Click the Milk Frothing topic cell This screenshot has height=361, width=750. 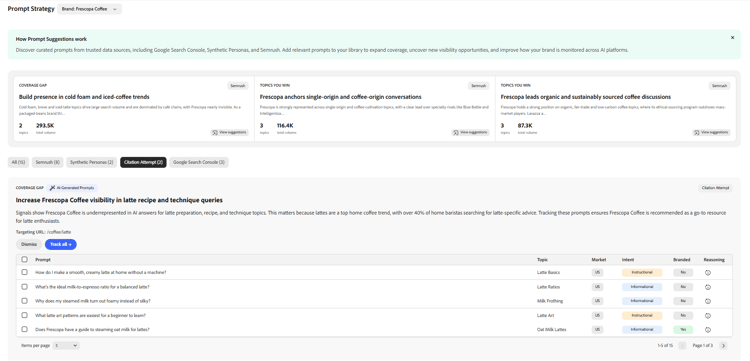[x=550, y=301]
